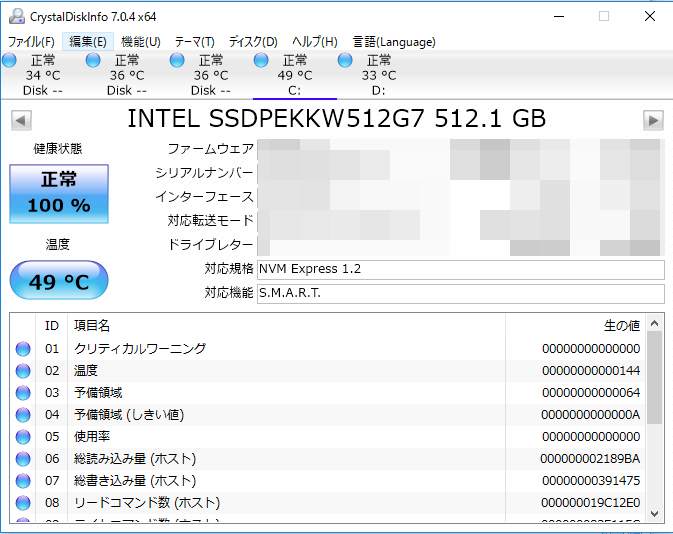Close the CrystalDiskInfo window
Viewport: 673px width, 534px height.
click(x=650, y=17)
